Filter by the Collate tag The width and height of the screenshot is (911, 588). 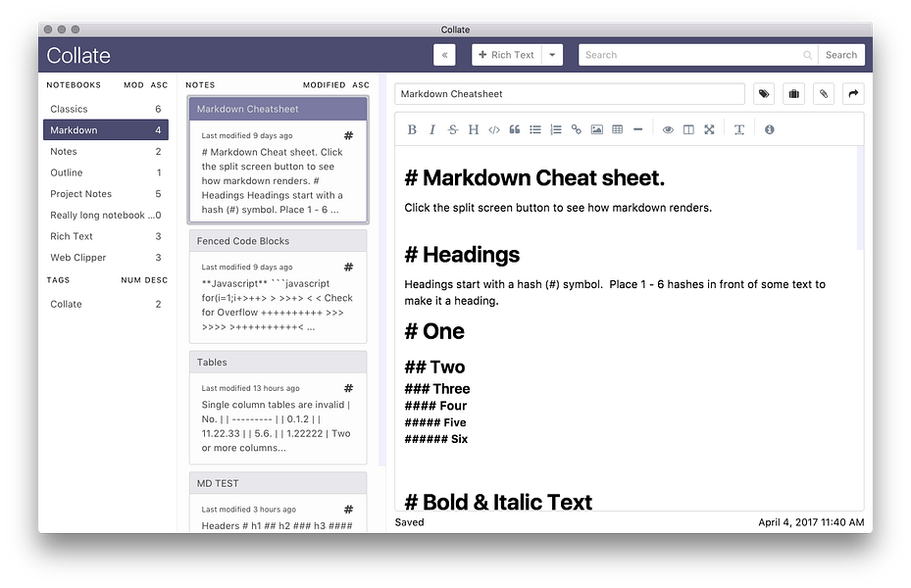tap(106, 304)
